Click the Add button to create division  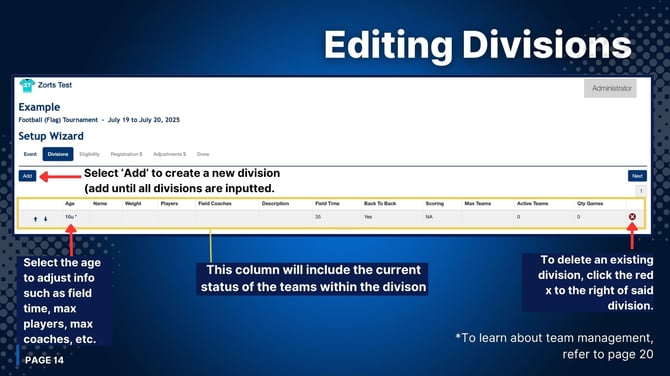[27, 176]
